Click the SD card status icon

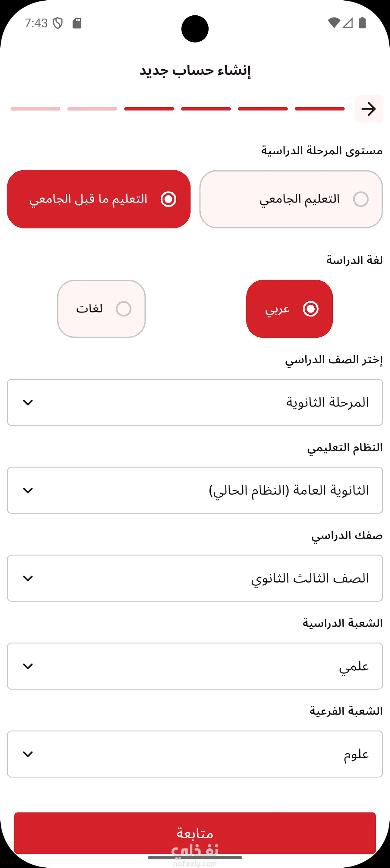click(x=77, y=23)
